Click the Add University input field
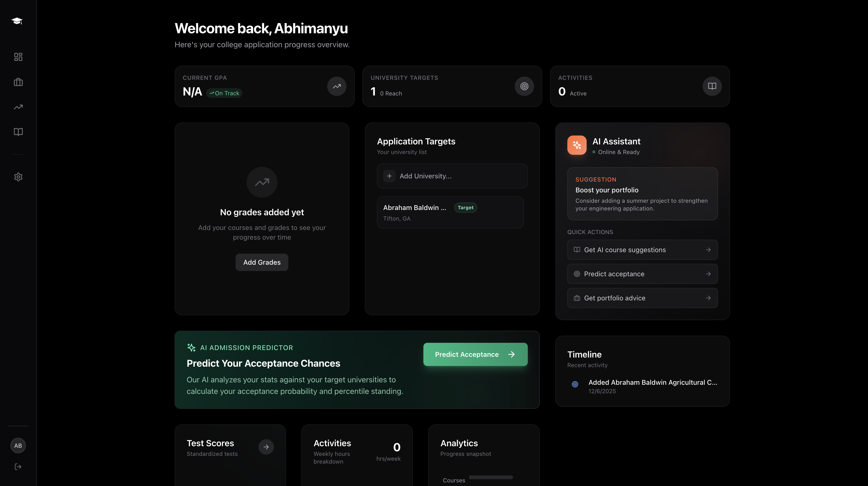Image resolution: width=868 pixels, height=486 pixels. pyautogui.click(x=452, y=176)
